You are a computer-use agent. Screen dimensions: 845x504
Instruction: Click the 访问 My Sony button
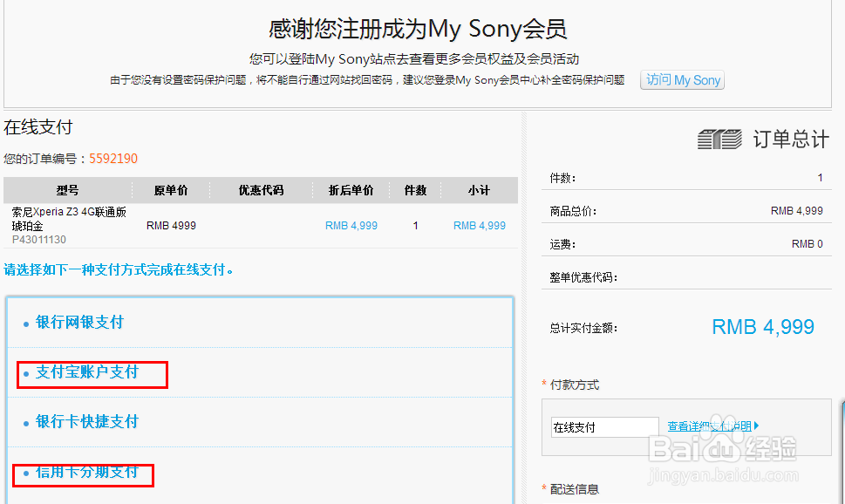(x=682, y=79)
